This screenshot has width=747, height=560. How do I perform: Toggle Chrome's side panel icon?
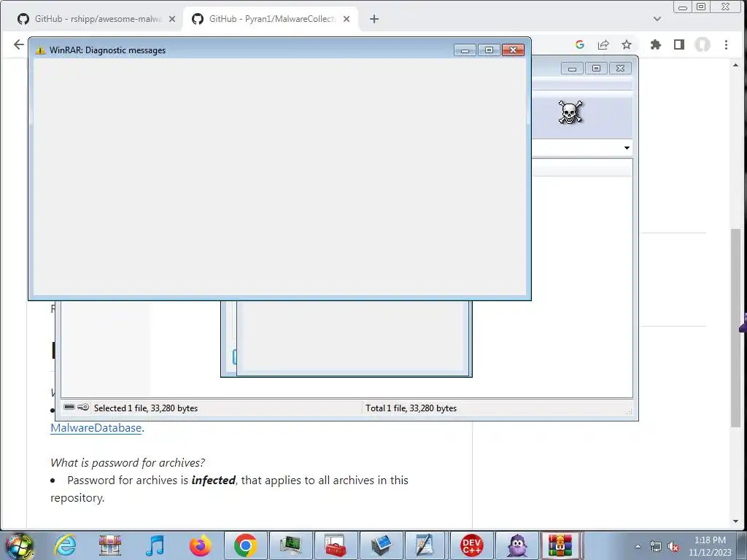[679, 44]
